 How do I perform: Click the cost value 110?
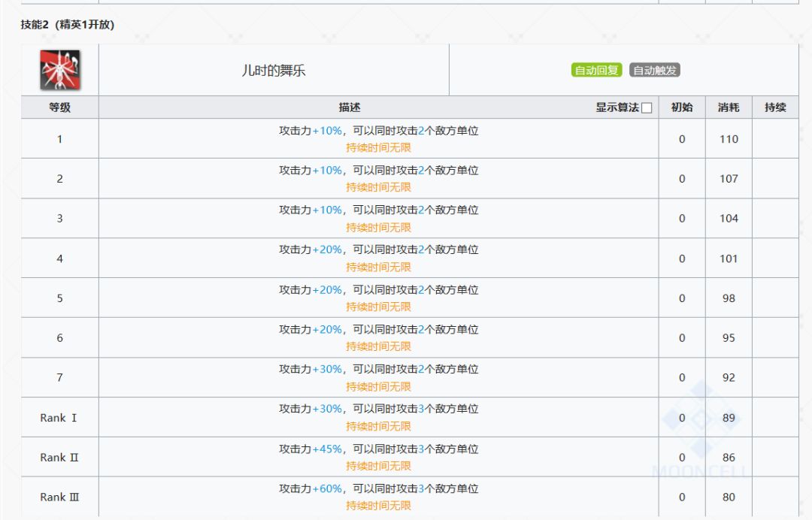point(729,139)
